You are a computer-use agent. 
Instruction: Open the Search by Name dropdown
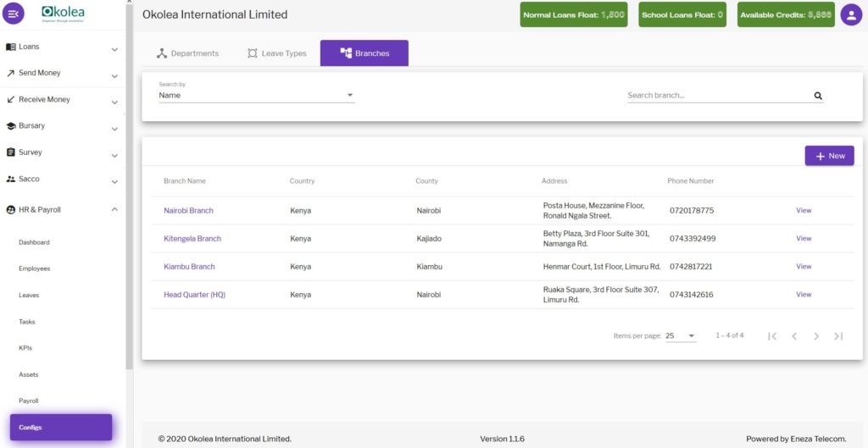[x=256, y=96]
